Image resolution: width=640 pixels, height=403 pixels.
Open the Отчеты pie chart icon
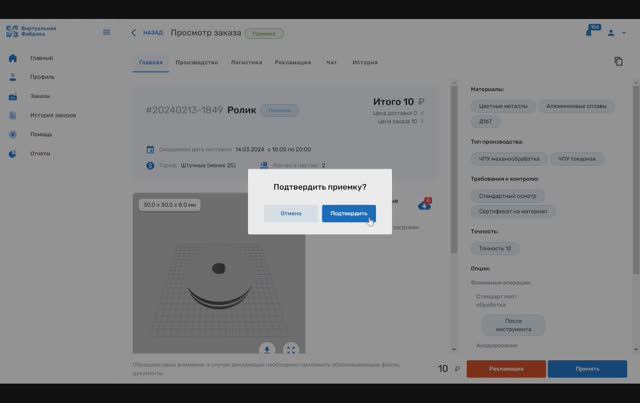click(x=13, y=154)
